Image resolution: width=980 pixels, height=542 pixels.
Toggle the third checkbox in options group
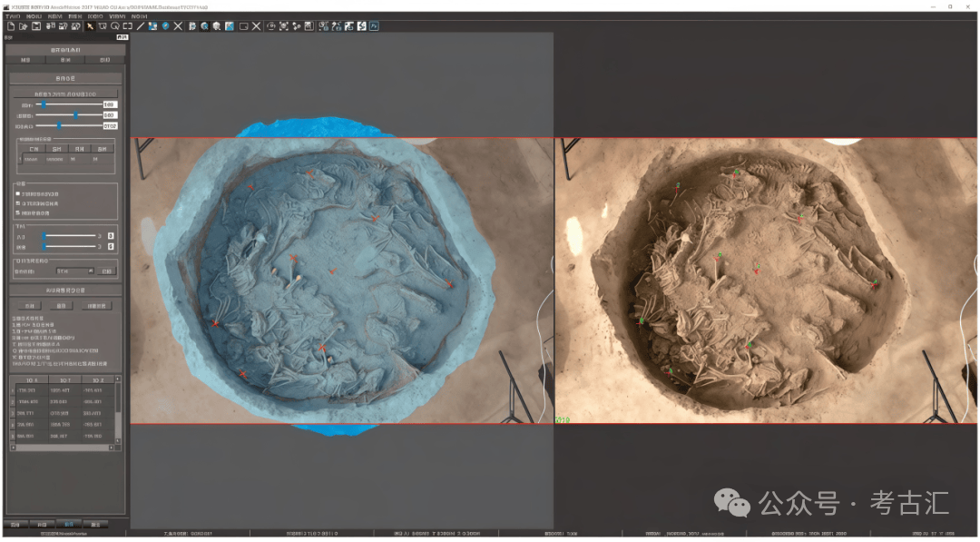[x=18, y=213]
